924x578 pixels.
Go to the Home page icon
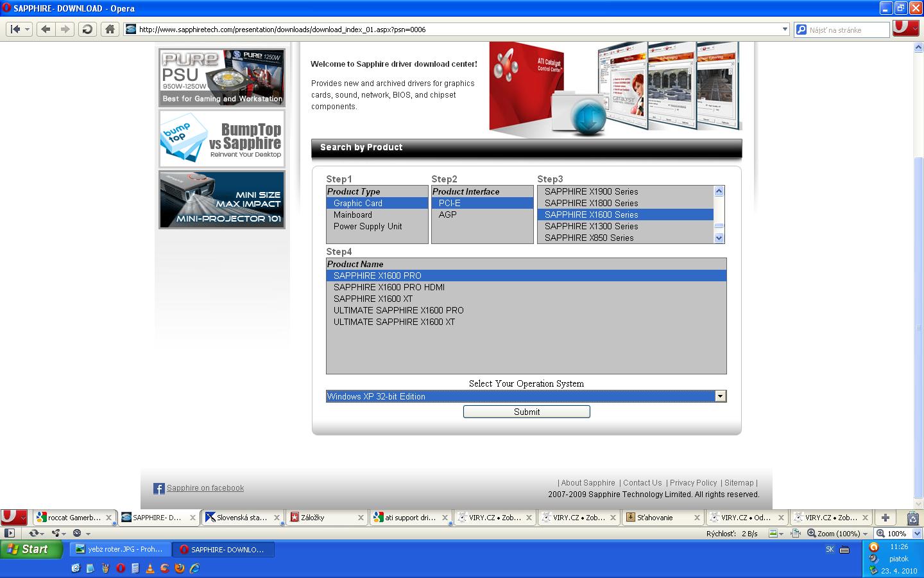tap(110, 29)
